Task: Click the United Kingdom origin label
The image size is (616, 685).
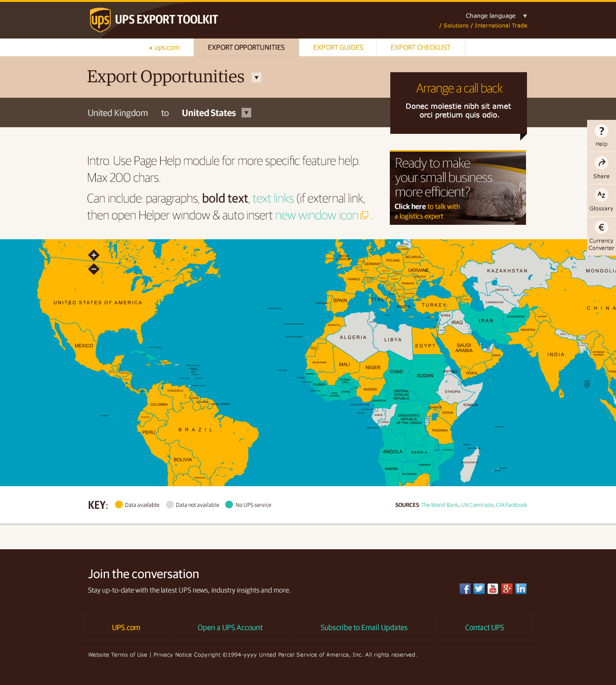Action: click(118, 113)
